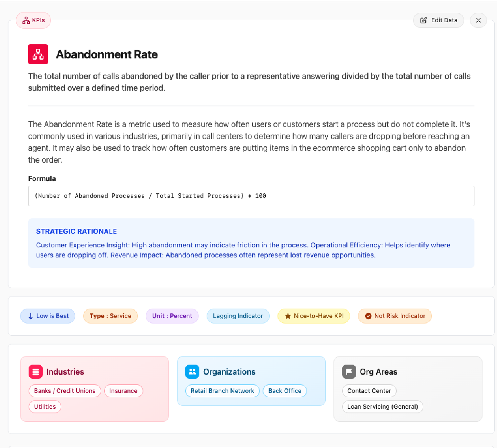Click the down arrow on Low is Best
This screenshot has height=448, width=497.
point(31,316)
